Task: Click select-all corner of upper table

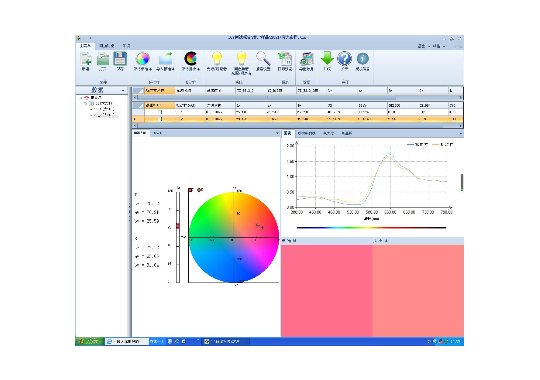Action: (x=138, y=91)
